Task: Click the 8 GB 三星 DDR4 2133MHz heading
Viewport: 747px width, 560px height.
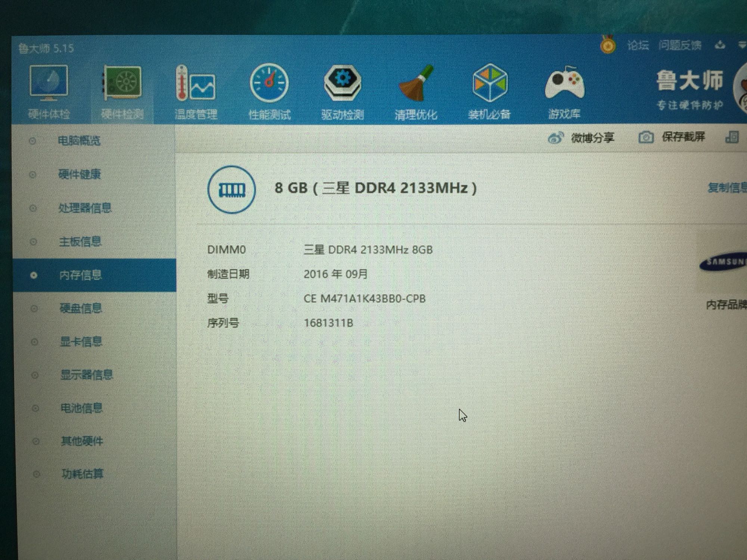Action: tap(375, 188)
